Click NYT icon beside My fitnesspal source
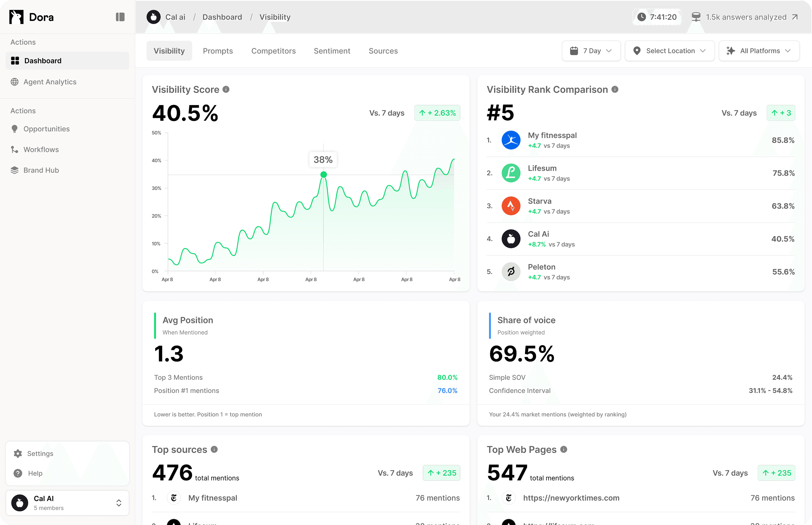This screenshot has height=525, width=812. click(174, 498)
